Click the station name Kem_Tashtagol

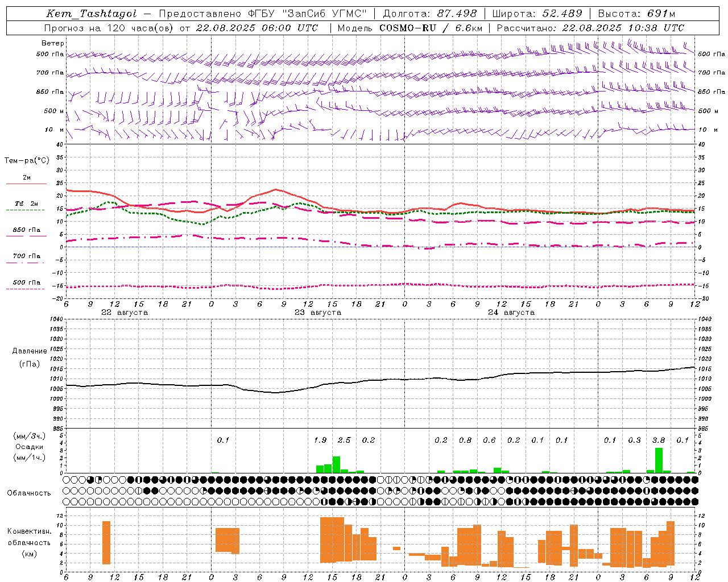point(92,14)
